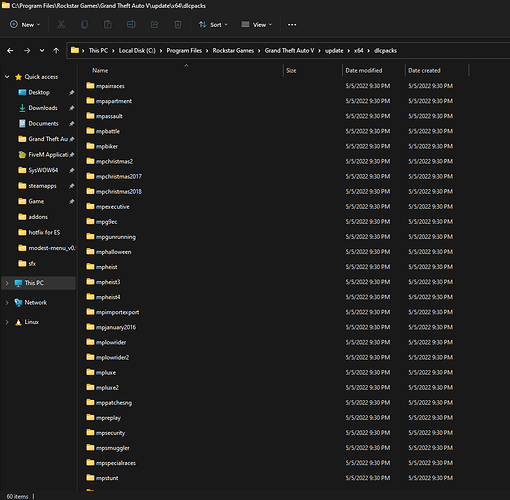Click Date modified cell of mpluxe row
The height and width of the screenshot is (500, 510).
368,373
